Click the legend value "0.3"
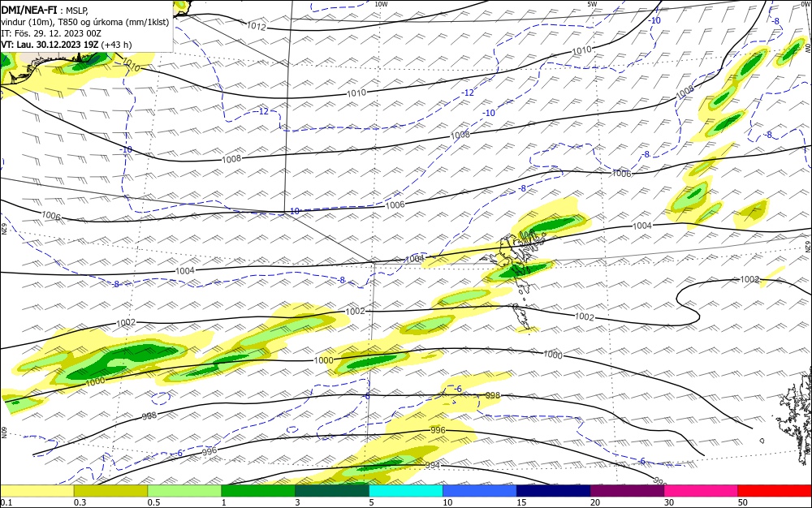 pos(80,502)
